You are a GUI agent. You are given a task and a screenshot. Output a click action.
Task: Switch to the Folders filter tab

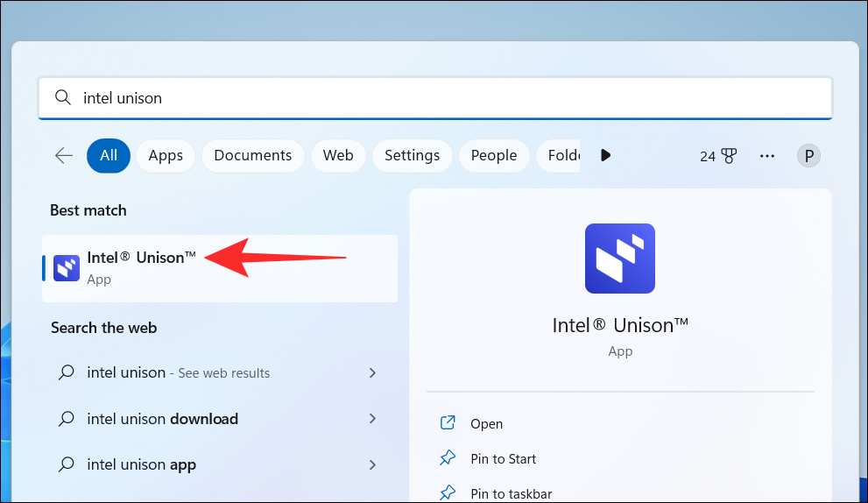(x=559, y=156)
